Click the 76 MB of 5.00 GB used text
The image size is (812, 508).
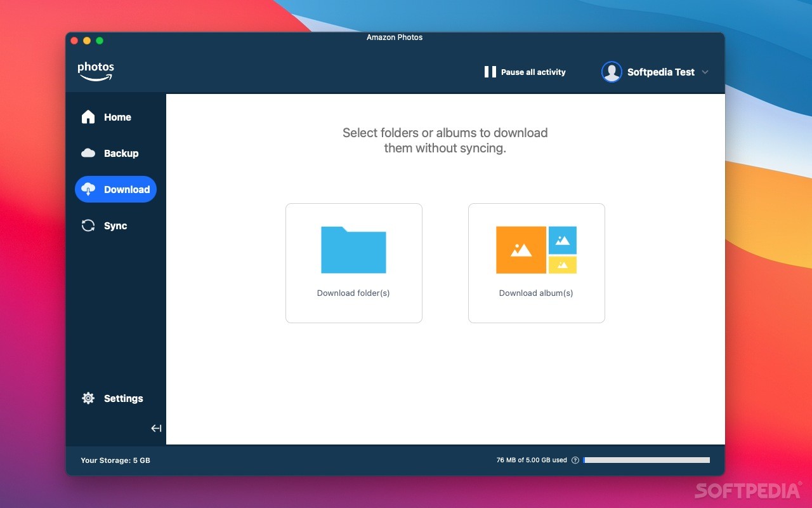(532, 460)
